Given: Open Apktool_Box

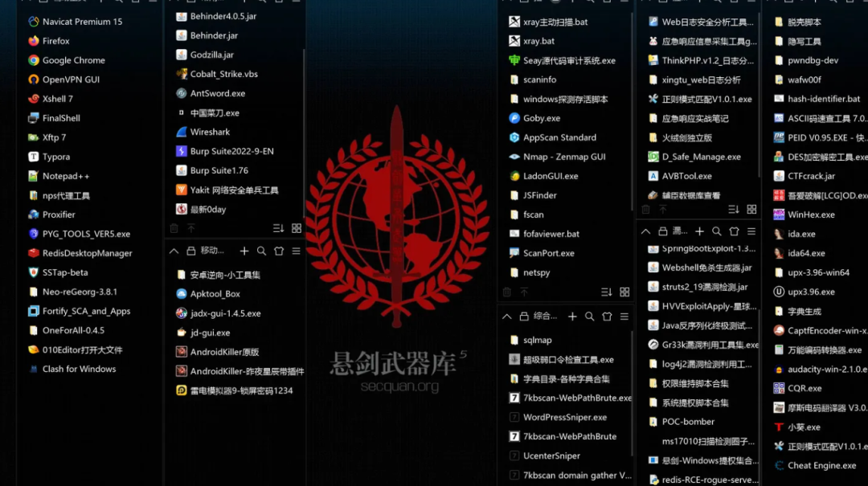Looking at the screenshot, I should [207, 294].
